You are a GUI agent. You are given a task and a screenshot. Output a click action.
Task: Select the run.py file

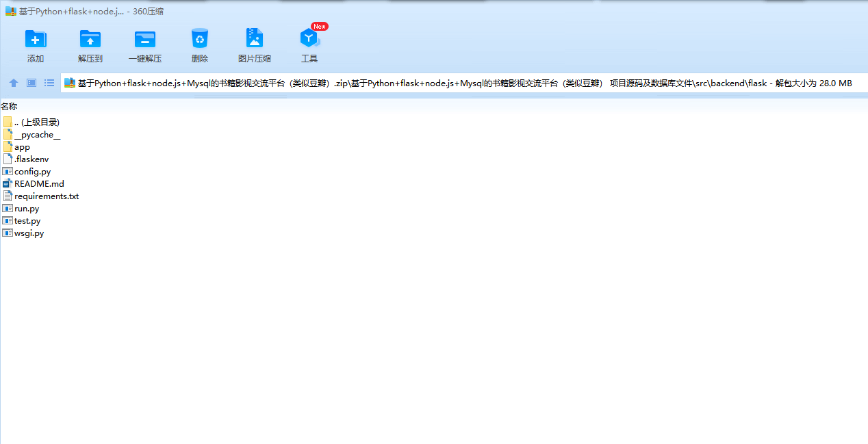[x=21, y=209]
